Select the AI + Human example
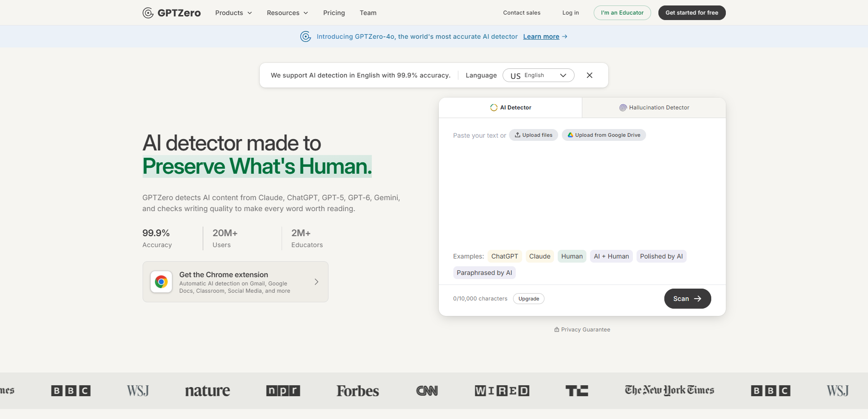The width and height of the screenshot is (868, 419). [x=611, y=256]
